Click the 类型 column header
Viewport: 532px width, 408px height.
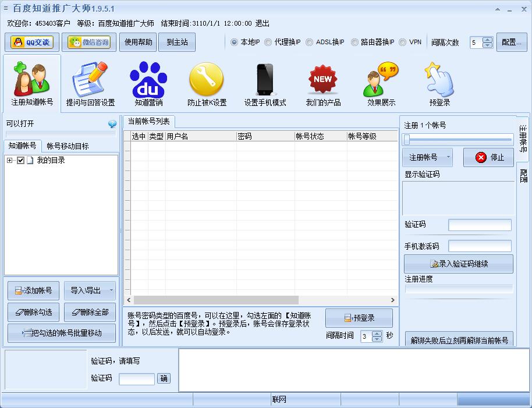[157, 136]
